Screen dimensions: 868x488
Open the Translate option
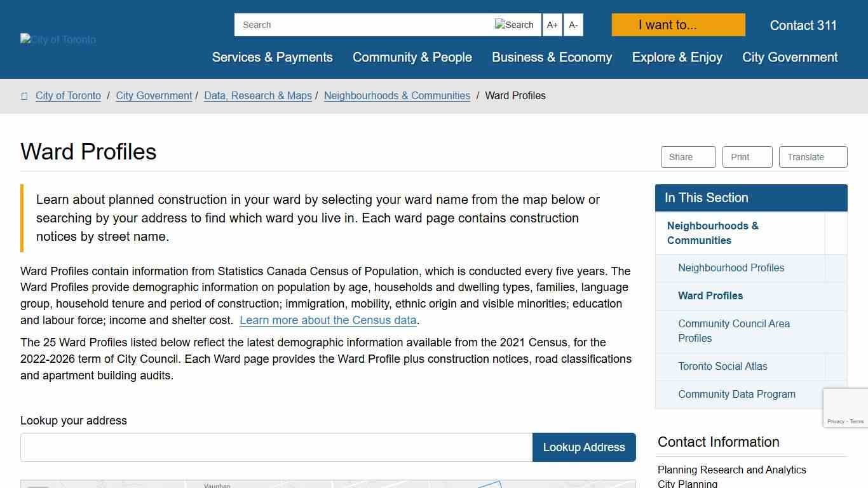pyautogui.click(x=813, y=157)
